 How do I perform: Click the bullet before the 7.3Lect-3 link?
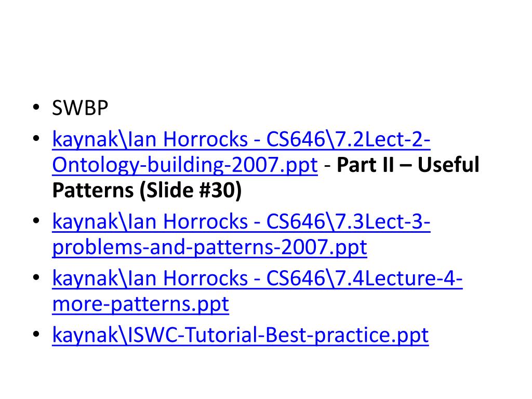(x=36, y=221)
